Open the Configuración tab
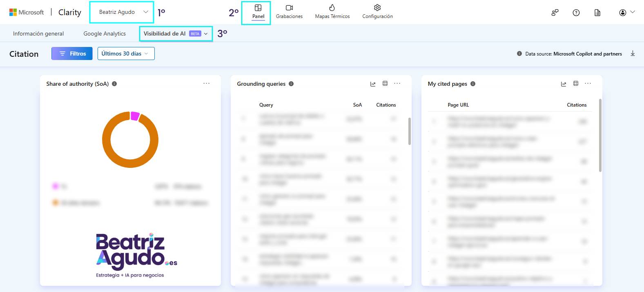Viewport: 644px width, 292px height. (x=377, y=12)
